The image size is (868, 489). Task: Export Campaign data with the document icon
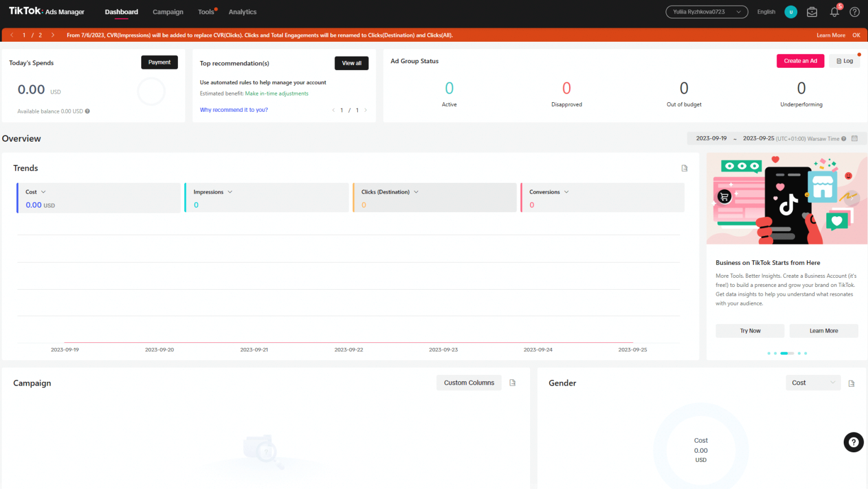[512, 382]
